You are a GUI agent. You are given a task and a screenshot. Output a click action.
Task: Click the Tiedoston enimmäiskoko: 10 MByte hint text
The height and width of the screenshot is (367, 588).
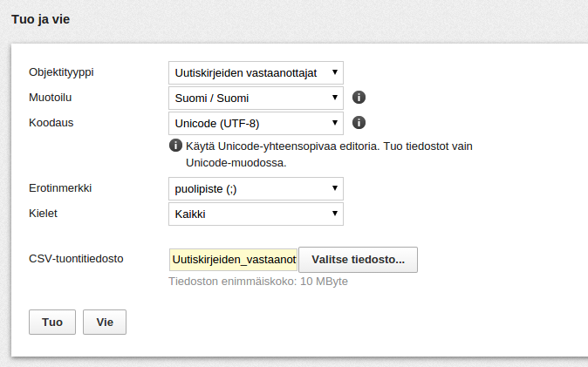[x=258, y=282]
